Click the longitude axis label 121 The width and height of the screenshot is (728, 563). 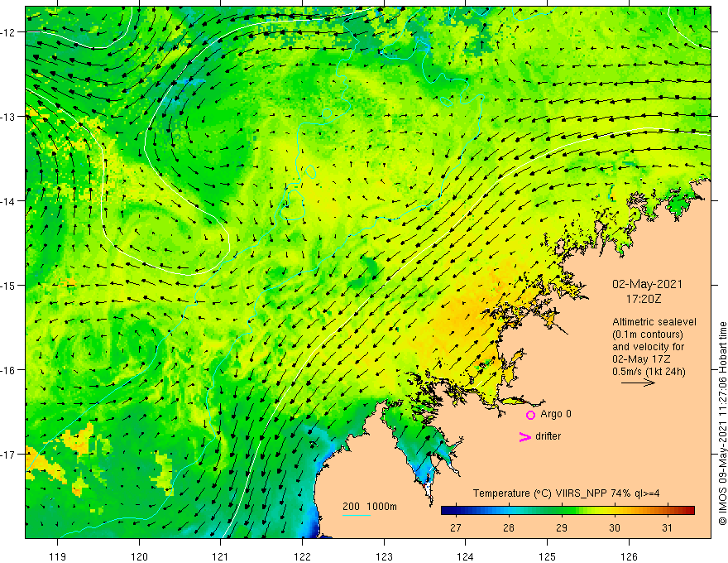point(221,556)
